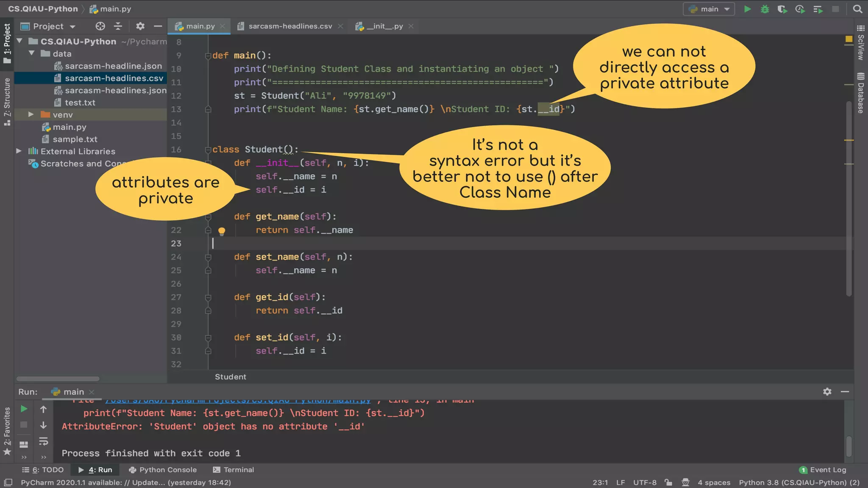Switch to sarcasm-headlines.csv editor tab

(x=290, y=26)
